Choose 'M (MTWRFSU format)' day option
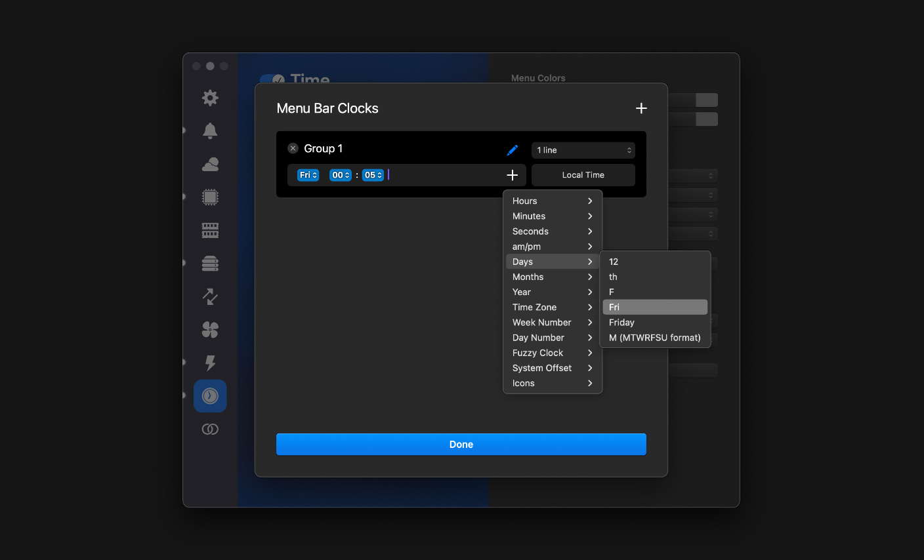 click(x=655, y=338)
